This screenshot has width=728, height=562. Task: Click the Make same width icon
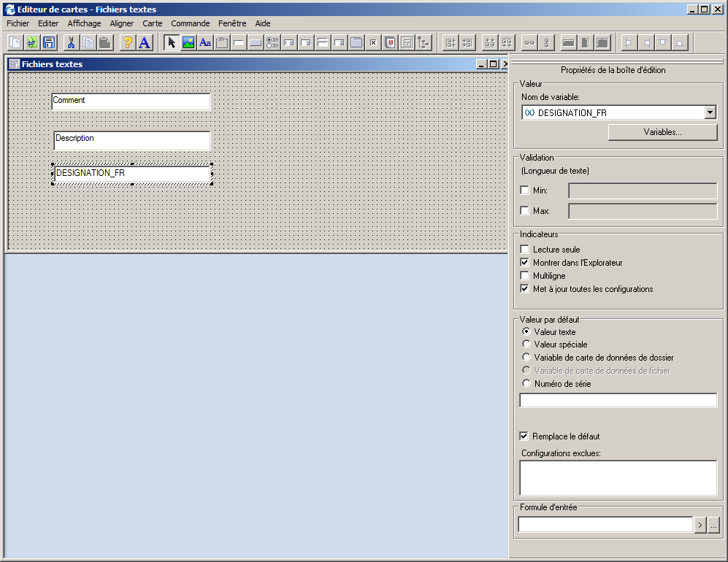tap(568, 42)
